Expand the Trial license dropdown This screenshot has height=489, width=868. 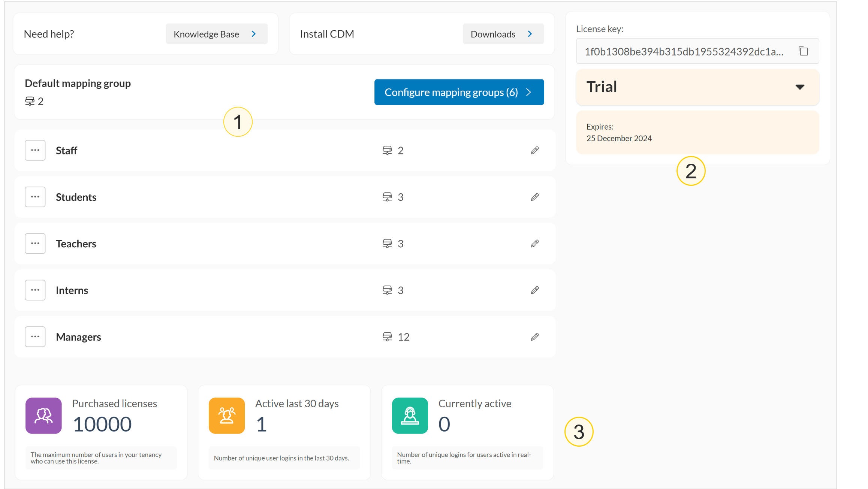(799, 87)
